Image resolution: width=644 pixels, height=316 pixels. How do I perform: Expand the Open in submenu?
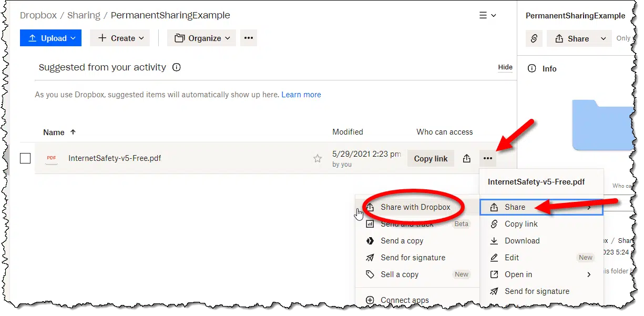point(541,274)
